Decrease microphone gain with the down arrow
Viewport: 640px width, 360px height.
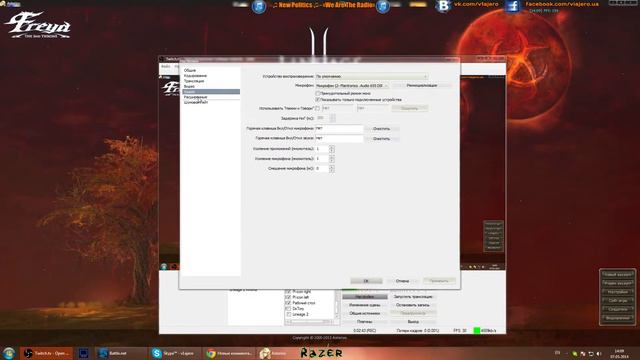click(x=332, y=161)
